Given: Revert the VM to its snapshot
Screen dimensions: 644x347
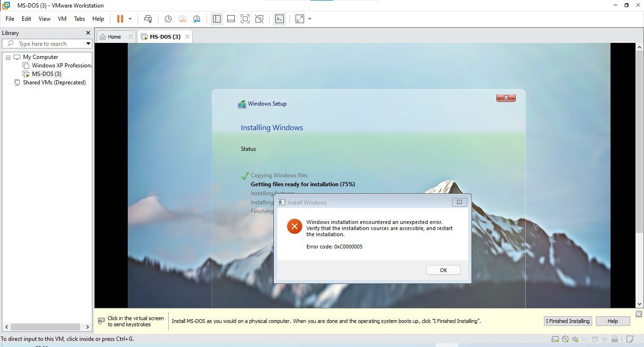Looking at the screenshot, I should point(182,19).
